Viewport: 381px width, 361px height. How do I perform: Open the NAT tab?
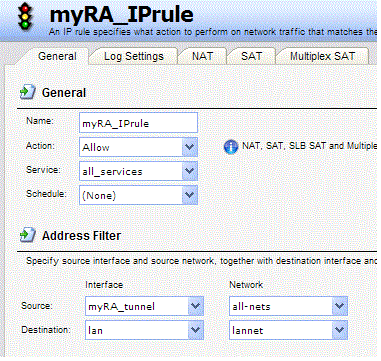pos(202,56)
